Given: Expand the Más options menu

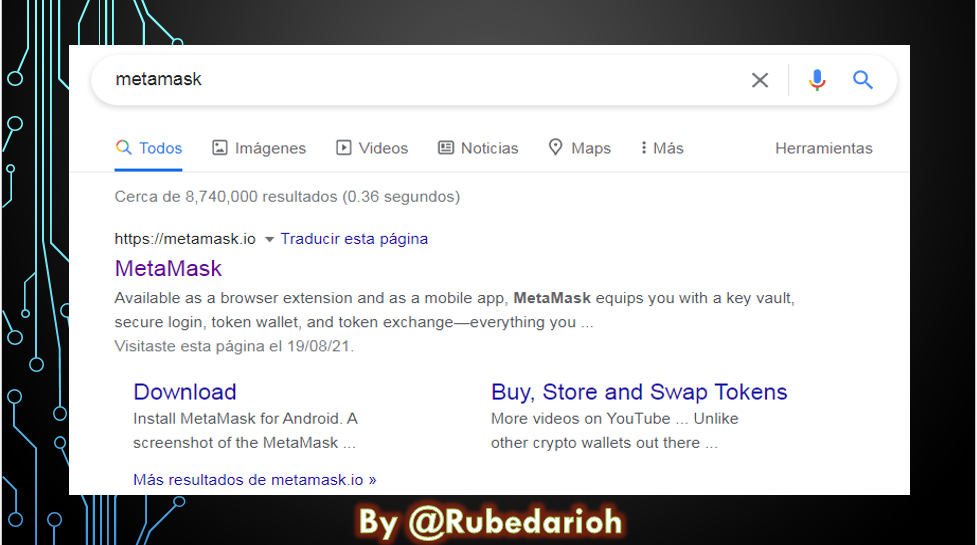Looking at the screenshot, I should (x=662, y=148).
